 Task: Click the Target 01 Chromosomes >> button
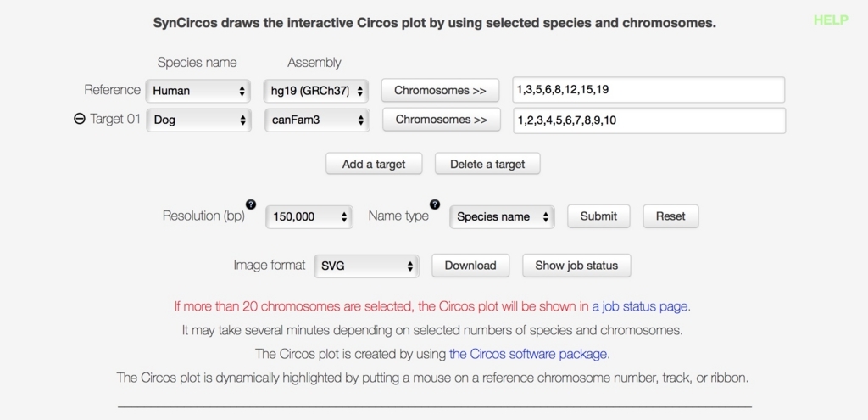(442, 120)
